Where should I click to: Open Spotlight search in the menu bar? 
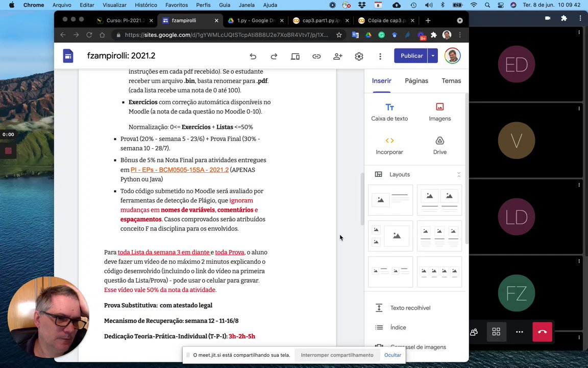pos(487,5)
